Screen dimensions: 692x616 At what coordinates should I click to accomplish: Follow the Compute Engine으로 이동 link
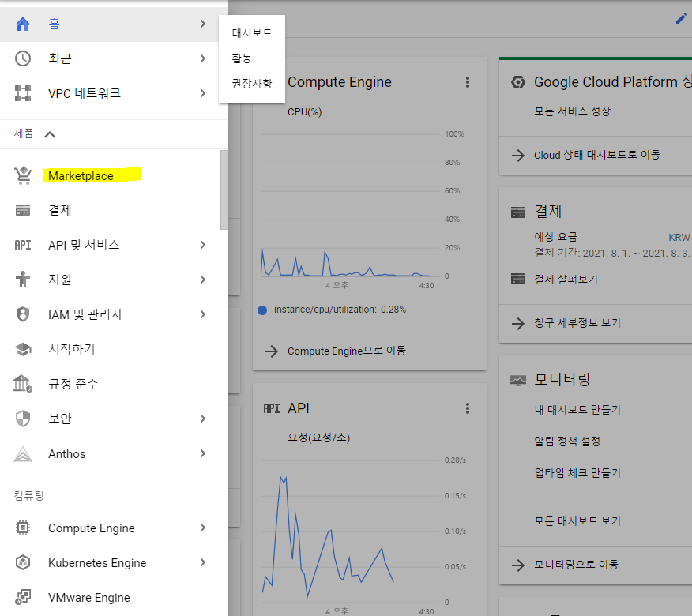pos(347,351)
